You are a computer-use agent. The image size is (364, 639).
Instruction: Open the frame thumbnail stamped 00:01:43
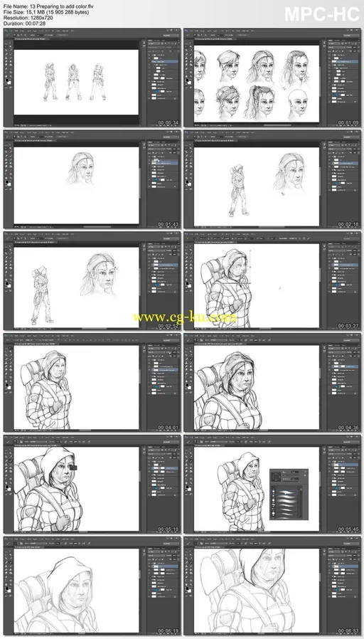(92, 179)
